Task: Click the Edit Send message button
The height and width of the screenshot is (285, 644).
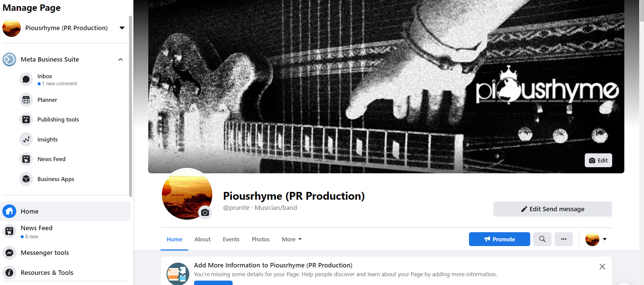Action: tap(553, 209)
